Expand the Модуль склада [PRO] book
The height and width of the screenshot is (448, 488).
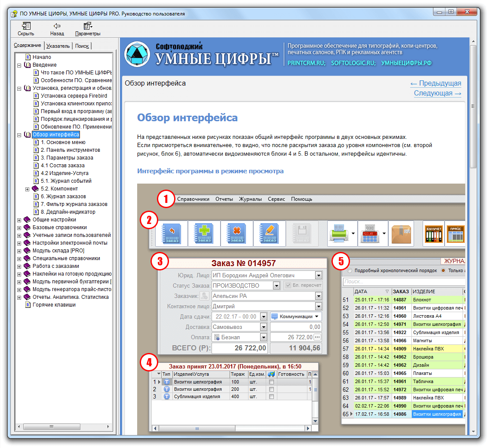19,251
